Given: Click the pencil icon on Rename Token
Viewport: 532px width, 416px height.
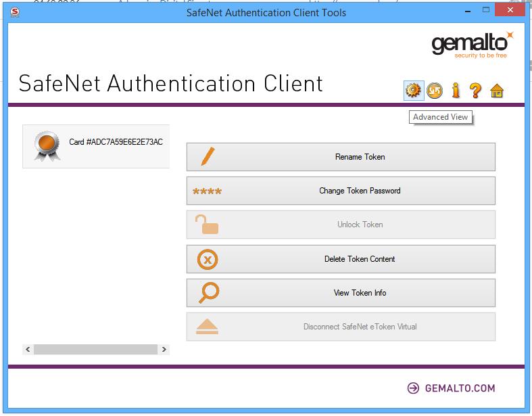Looking at the screenshot, I should pyautogui.click(x=208, y=156).
